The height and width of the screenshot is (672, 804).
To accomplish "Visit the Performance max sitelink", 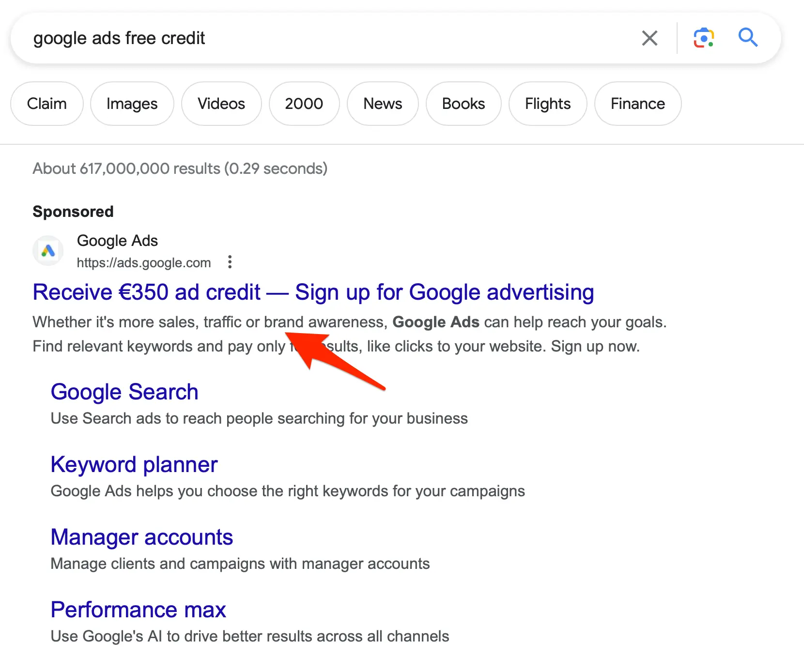I will point(138,610).
